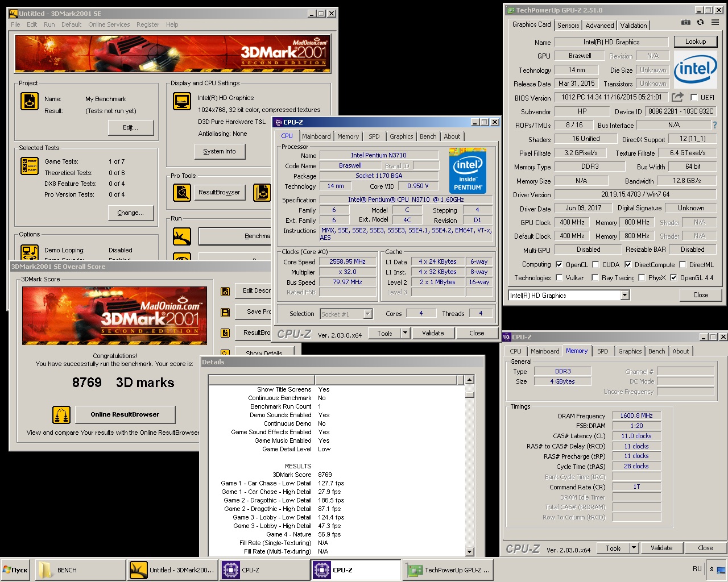
Task: Click the Edit... button in Project section
Action: 131,127
